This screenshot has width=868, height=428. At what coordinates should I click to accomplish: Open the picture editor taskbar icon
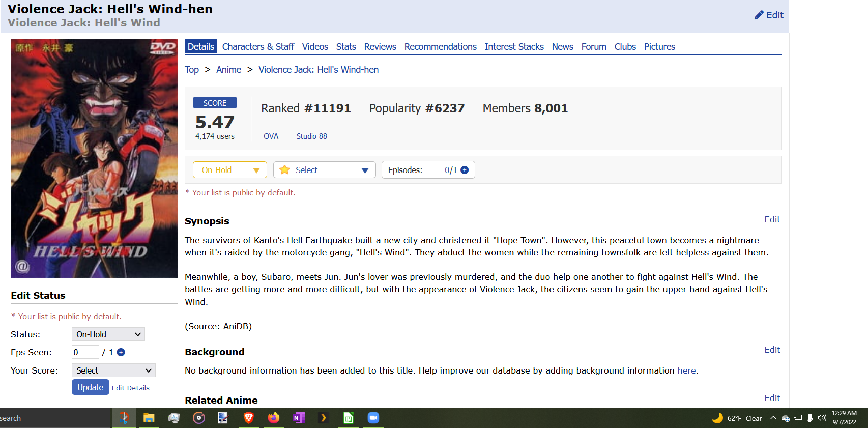(223, 418)
